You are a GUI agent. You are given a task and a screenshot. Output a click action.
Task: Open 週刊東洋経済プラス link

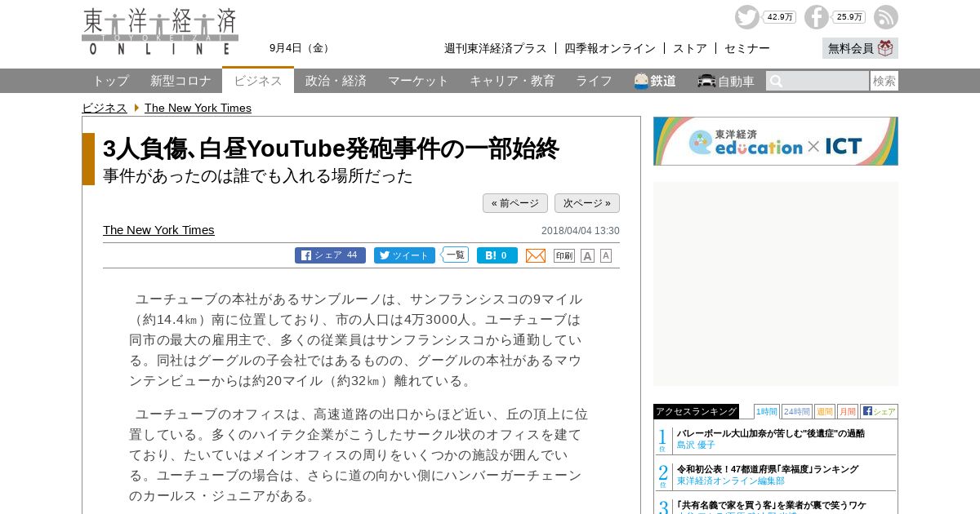point(496,48)
